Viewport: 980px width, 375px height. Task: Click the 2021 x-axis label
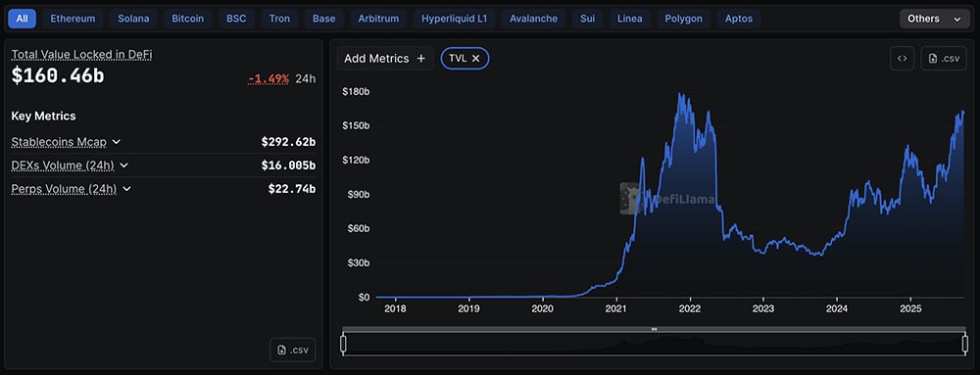tap(616, 308)
